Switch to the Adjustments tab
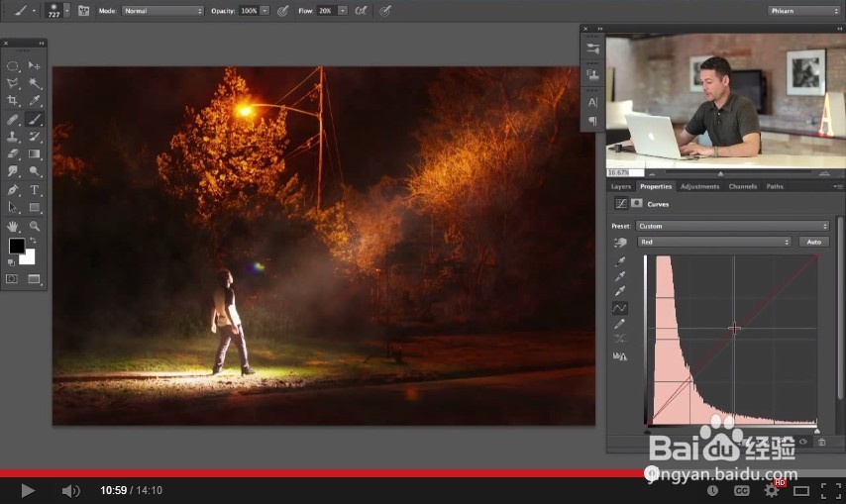 [699, 186]
